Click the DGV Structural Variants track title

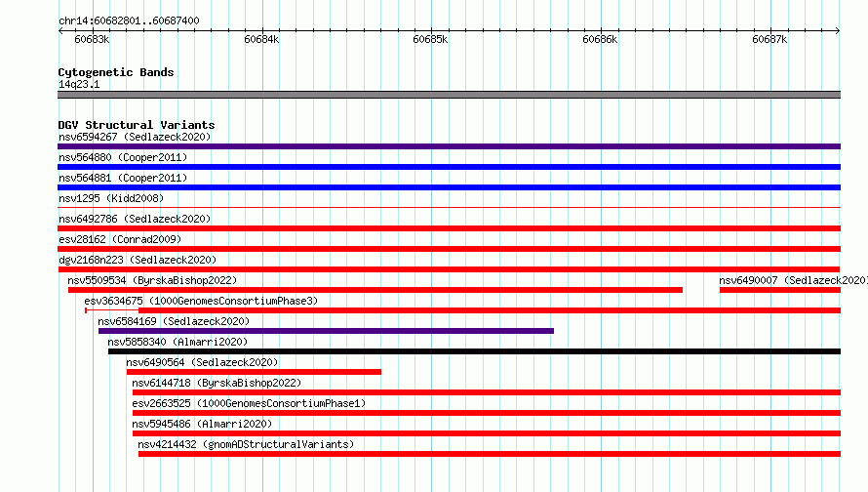(x=137, y=125)
